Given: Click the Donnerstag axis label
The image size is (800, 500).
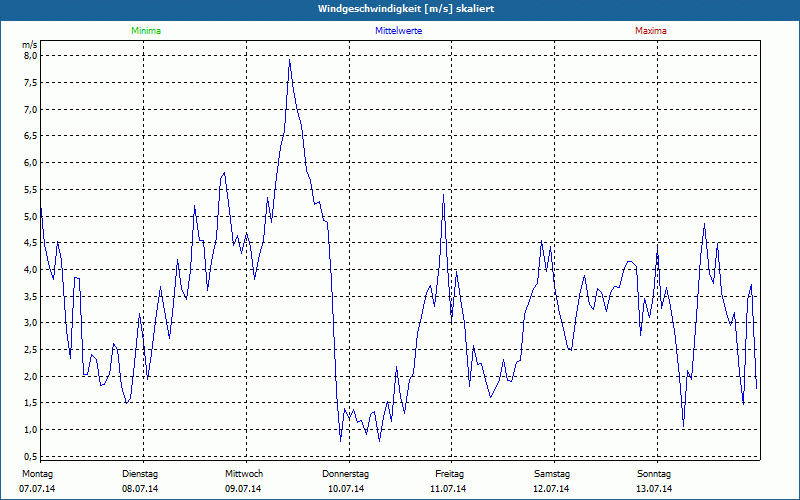Looking at the screenshot, I should click(x=345, y=474).
